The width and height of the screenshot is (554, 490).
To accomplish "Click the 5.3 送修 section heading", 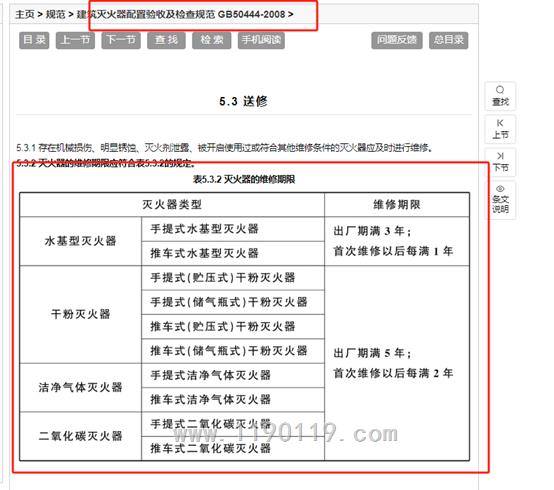I will 243,101.
